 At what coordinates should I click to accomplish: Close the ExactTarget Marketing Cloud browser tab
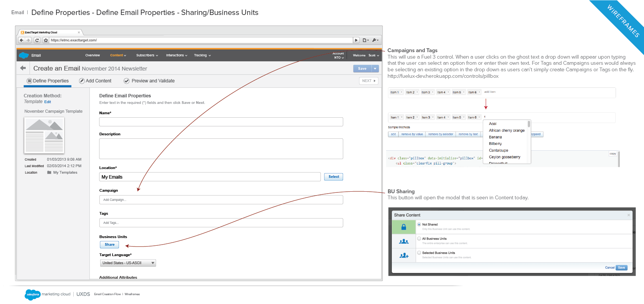[x=79, y=32]
